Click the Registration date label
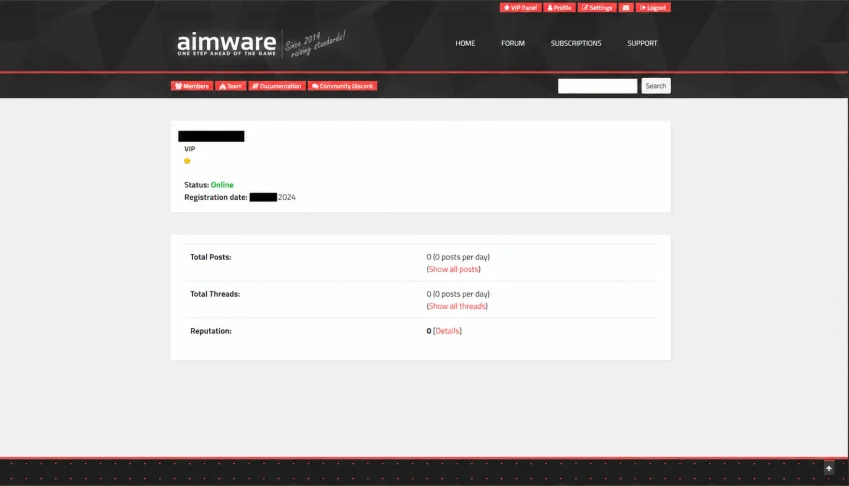This screenshot has width=849, height=486. 215,197
